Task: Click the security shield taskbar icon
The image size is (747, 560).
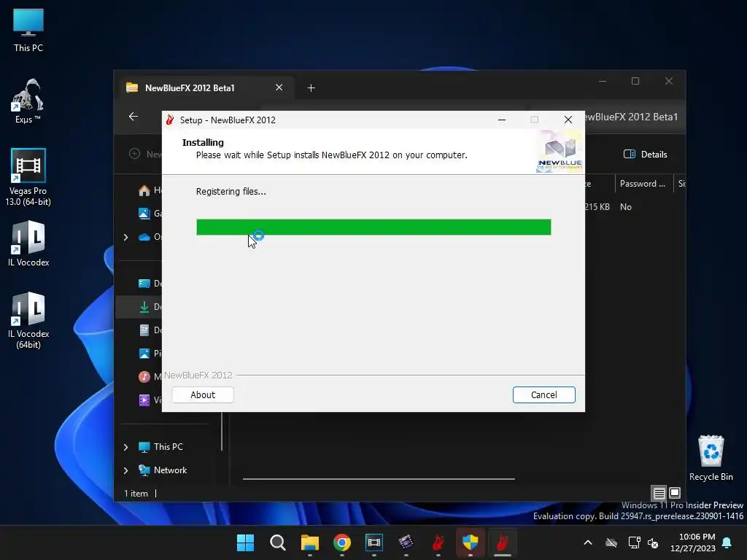Action: click(x=471, y=542)
